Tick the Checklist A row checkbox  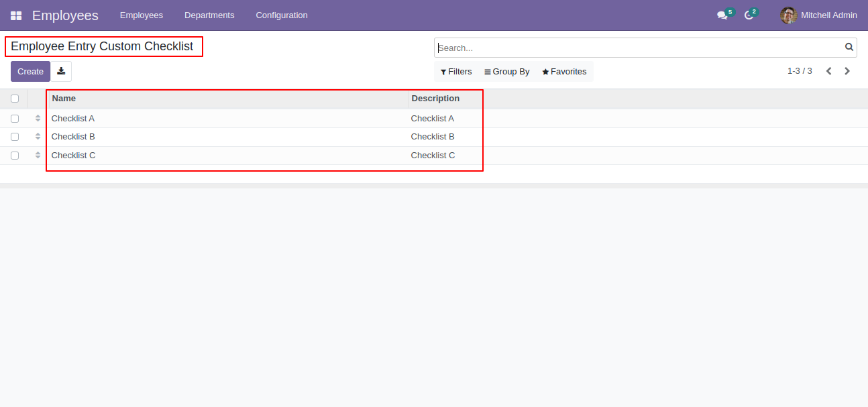(15, 118)
